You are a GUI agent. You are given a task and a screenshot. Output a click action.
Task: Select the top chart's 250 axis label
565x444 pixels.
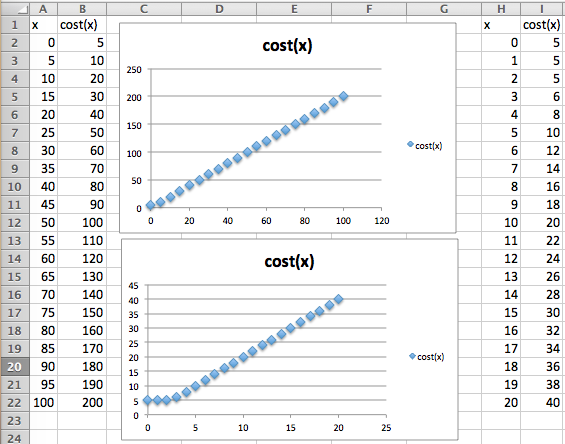134,70
